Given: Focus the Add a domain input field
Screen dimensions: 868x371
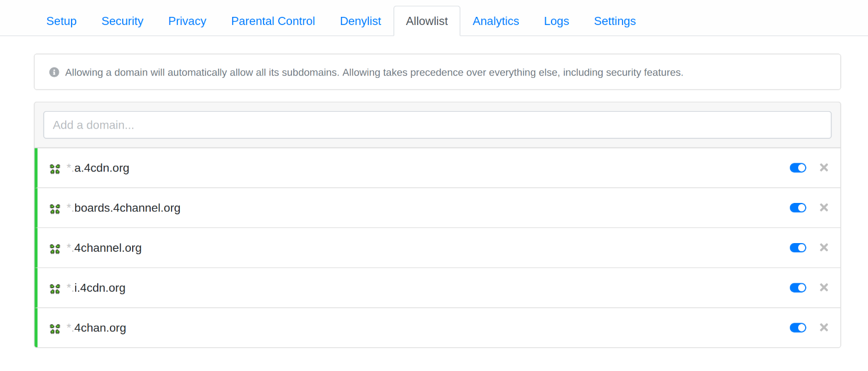Looking at the screenshot, I should pyautogui.click(x=437, y=125).
